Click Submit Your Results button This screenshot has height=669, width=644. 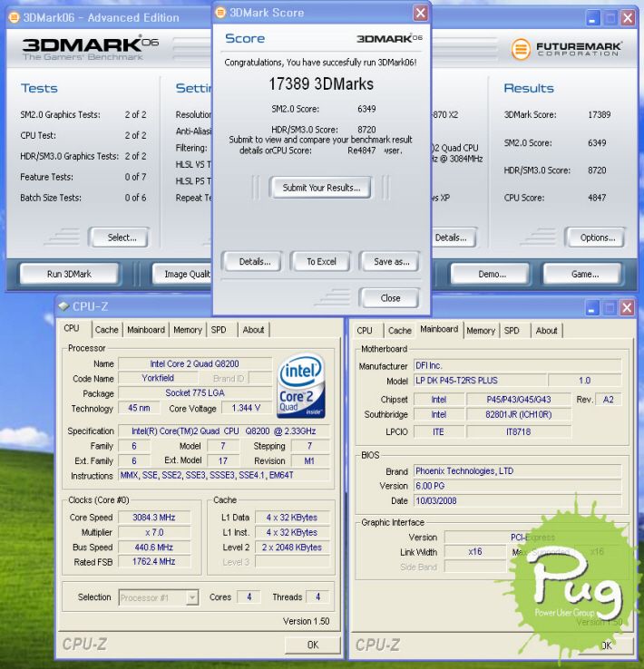click(x=321, y=188)
